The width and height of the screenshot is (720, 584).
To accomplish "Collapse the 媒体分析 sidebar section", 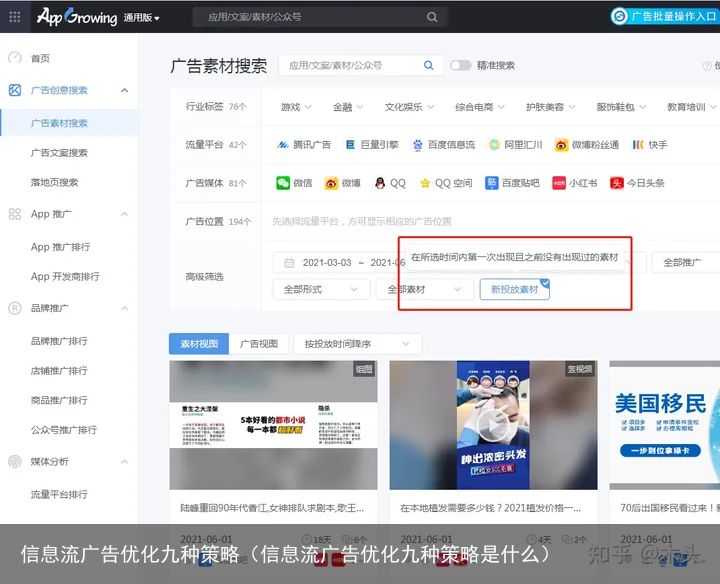I will 124,461.
